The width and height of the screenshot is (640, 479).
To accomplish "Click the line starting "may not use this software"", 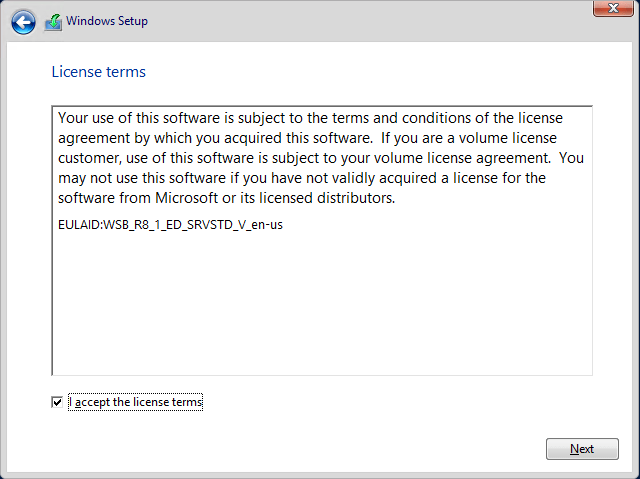I will point(200,178).
